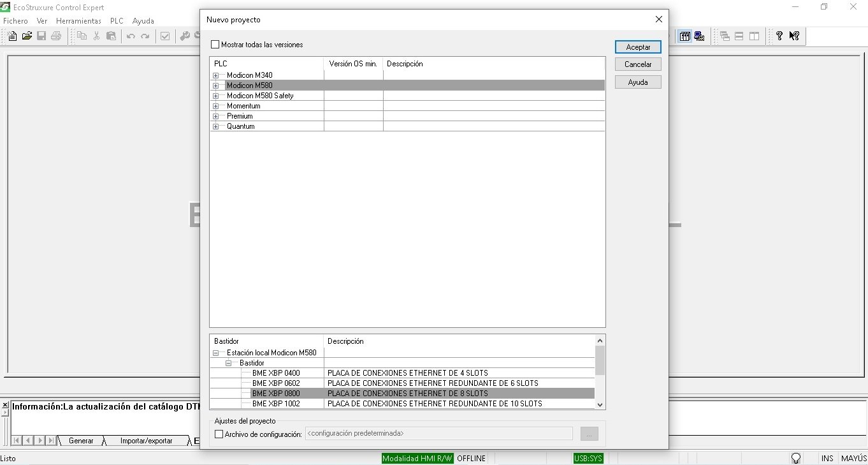Expand the Modicon M340 tree node
868x465 pixels.
tap(215, 75)
